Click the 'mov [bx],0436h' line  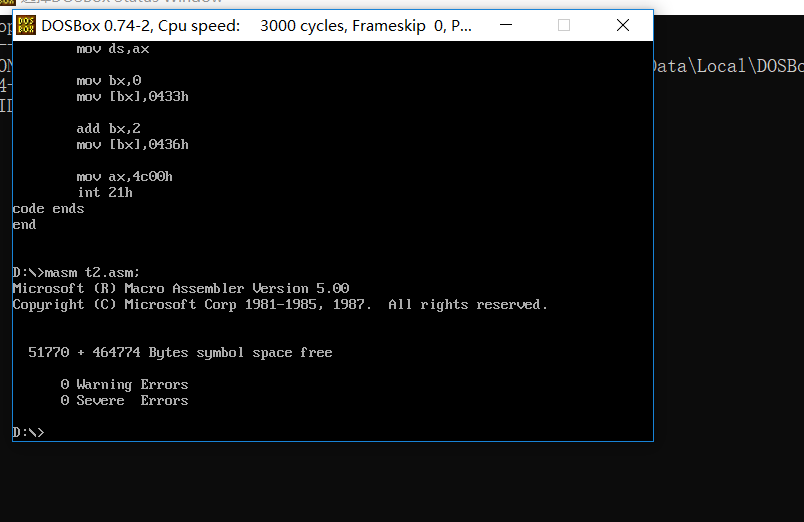point(132,145)
